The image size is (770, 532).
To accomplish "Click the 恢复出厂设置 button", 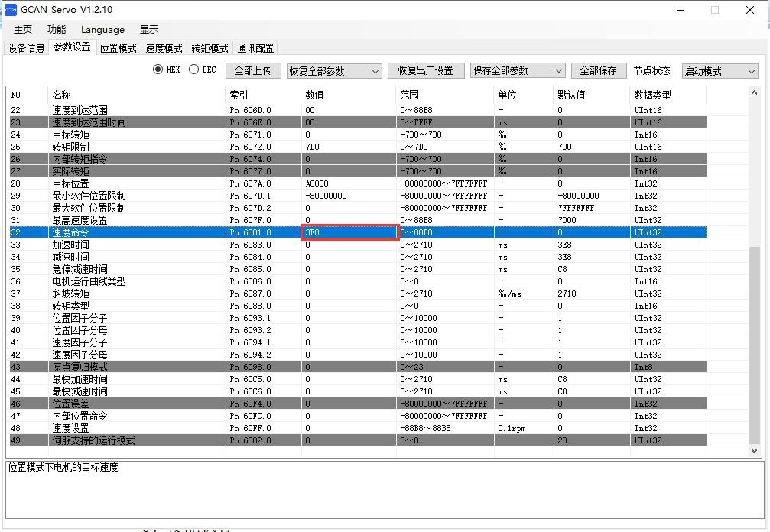I will (x=425, y=70).
